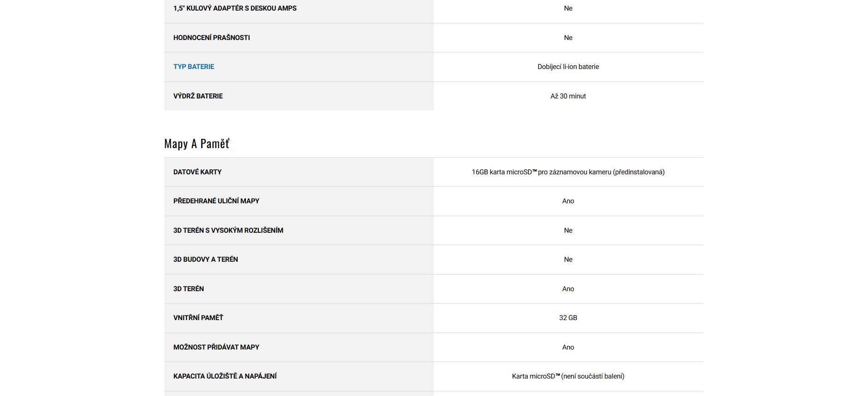This screenshot has height=396, width=868.
Task: Select the VNITŘNÍ PAMĚŤ label
Action: point(198,318)
